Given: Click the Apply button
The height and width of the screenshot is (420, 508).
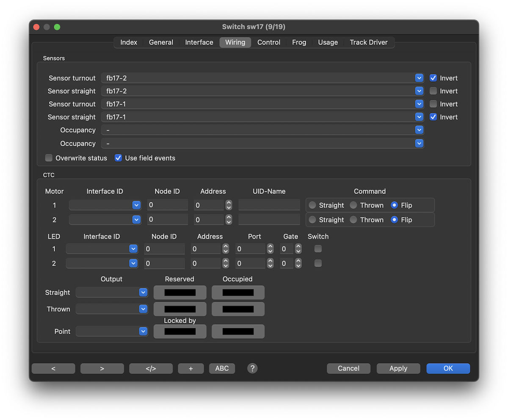Looking at the screenshot, I should [398, 368].
